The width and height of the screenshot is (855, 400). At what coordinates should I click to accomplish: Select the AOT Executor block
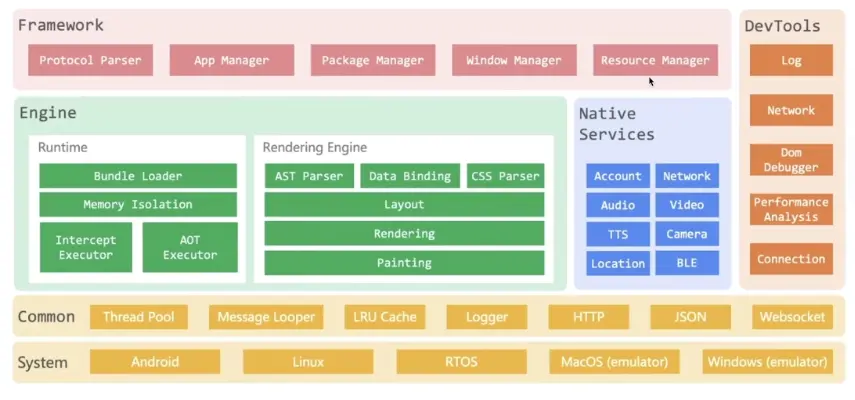pos(190,247)
